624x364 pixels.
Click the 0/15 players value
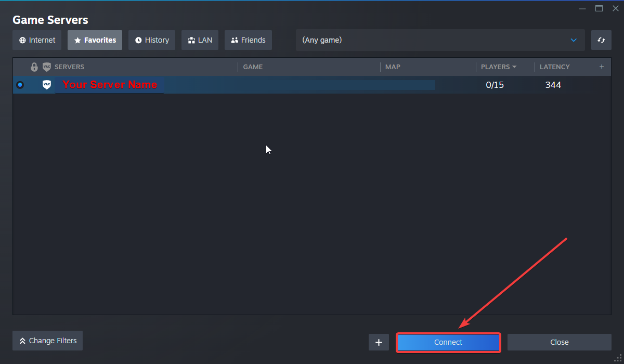495,85
